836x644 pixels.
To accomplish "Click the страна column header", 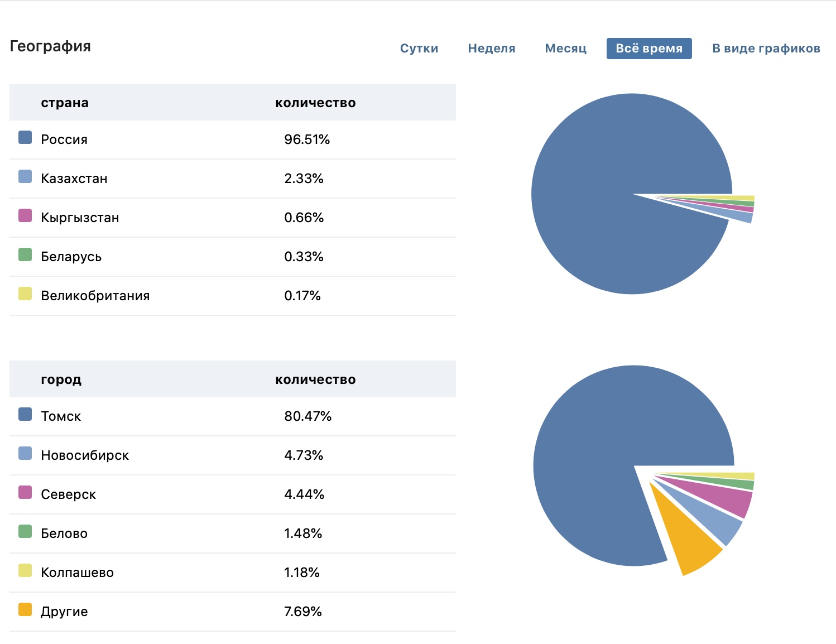I will pyautogui.click(x=65, y=103).
